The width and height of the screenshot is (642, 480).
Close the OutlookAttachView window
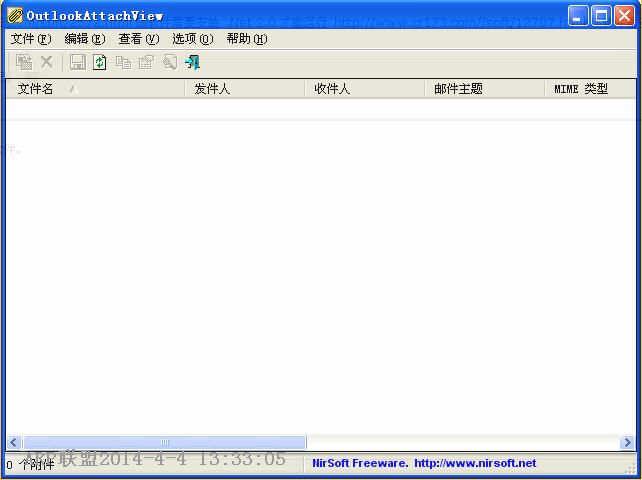tap(624, 16)
